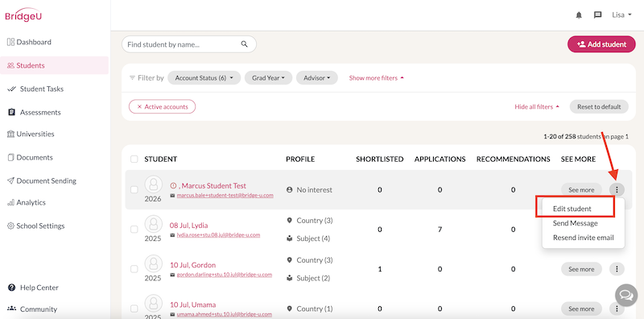Click Country (3) in the Lydia row

coord(314,221)
